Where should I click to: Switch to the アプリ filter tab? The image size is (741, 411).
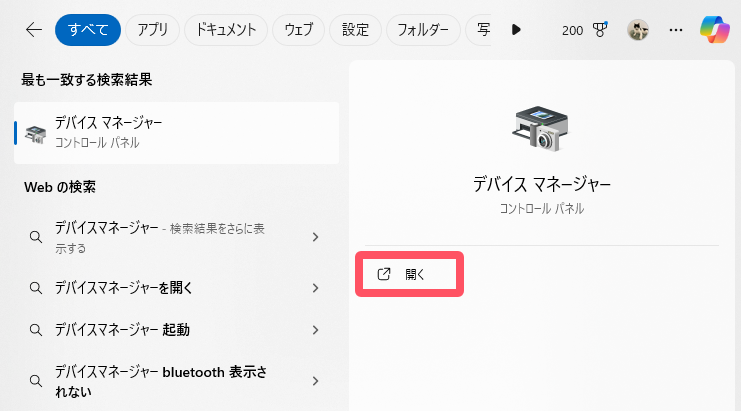click(x=152, y=30)
